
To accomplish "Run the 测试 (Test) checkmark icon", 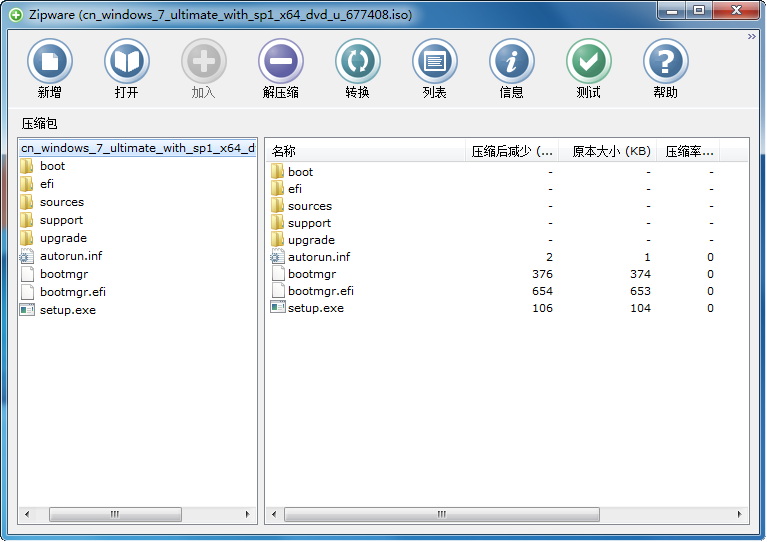I will pyautogui.click(x=588, y=62).
